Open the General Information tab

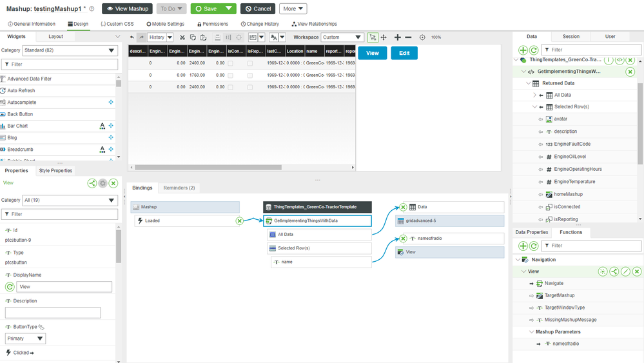(x=32, y=25)
